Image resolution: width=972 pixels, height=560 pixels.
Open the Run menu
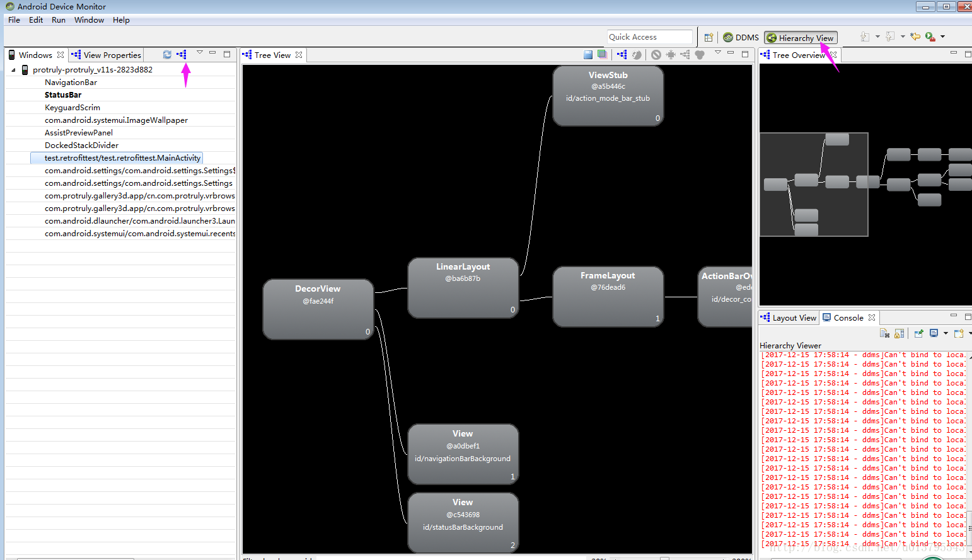(x=59, y=20)
